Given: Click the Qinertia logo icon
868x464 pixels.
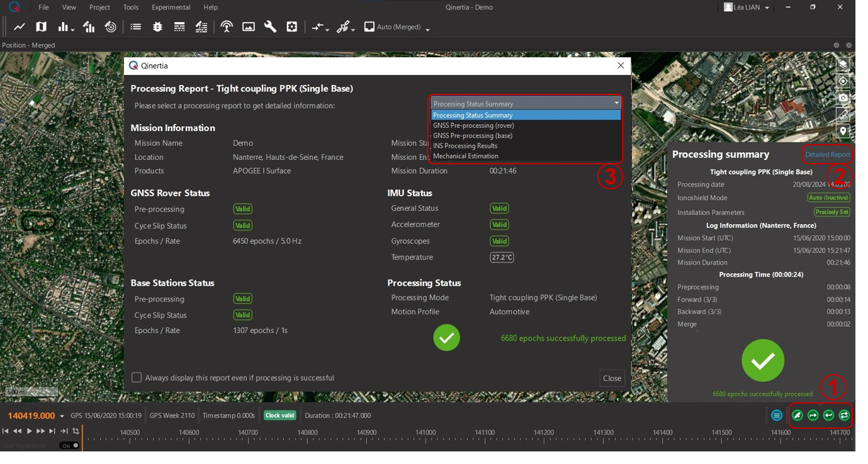Looking at the screenshot, I should click(x=14, y=7).
